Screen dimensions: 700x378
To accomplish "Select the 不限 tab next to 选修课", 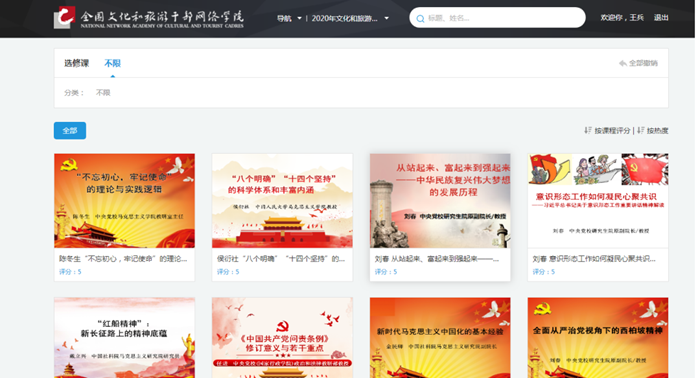I will click(112, 63).
